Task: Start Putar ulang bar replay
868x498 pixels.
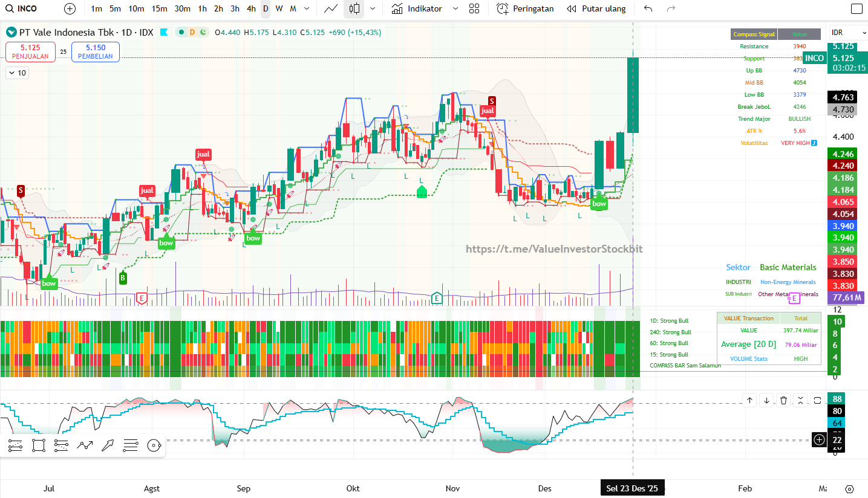Action: click(x=596, y=8)
